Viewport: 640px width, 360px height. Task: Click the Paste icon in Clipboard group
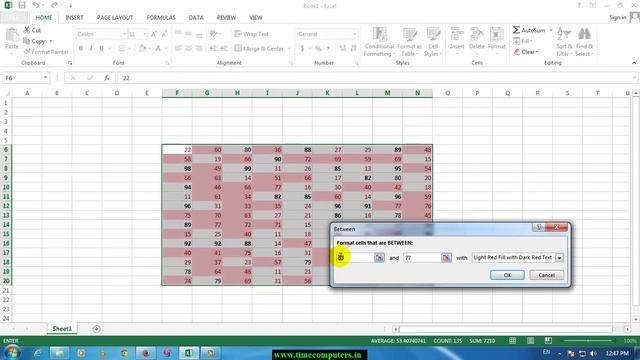point(12,36)
